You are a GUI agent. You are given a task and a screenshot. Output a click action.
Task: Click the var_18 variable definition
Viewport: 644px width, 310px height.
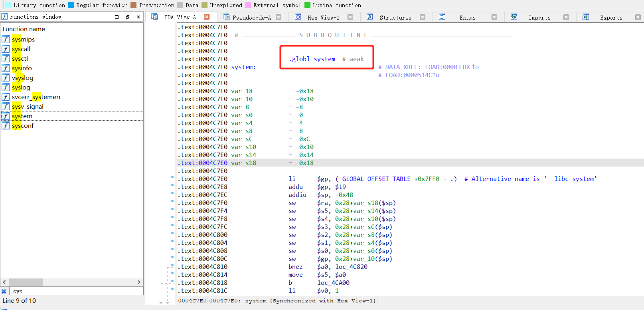242,91
